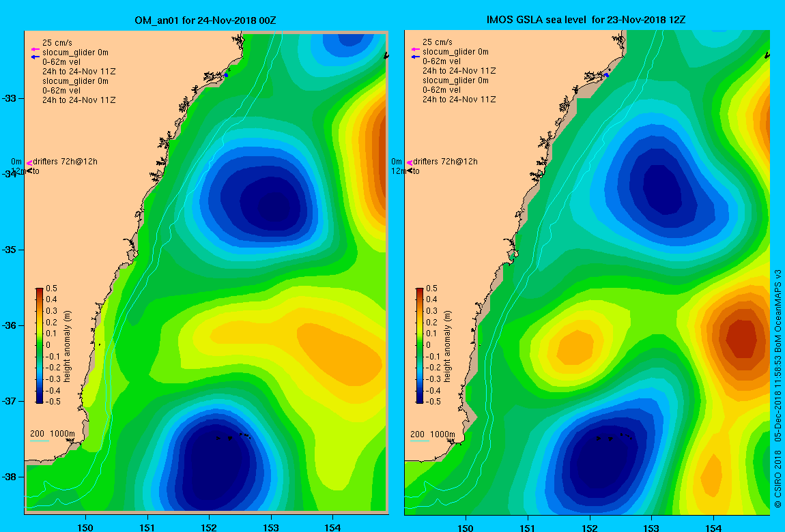Click longitude label '150' under left map
The width and height of the screenshot is (785, 532).
tap(85, 527)
